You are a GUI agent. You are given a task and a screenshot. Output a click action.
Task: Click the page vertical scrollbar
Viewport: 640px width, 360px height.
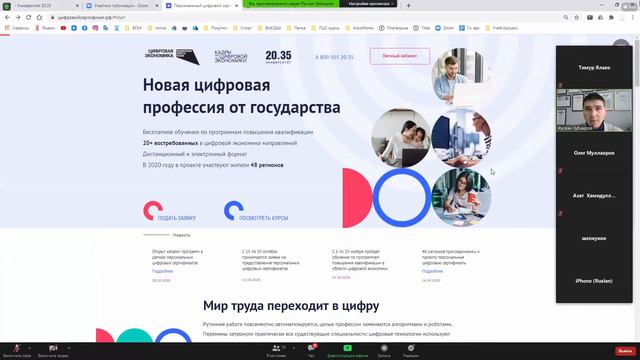[x=637, y=188]
